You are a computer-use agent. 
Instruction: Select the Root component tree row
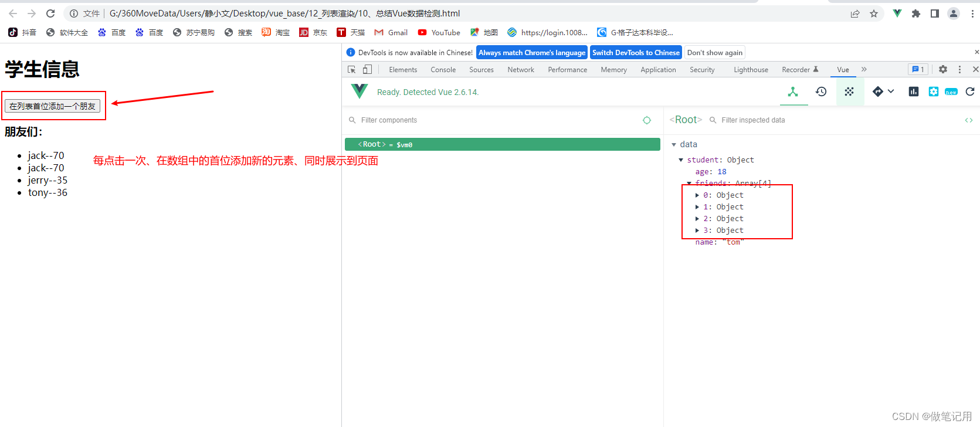point(503,144)
